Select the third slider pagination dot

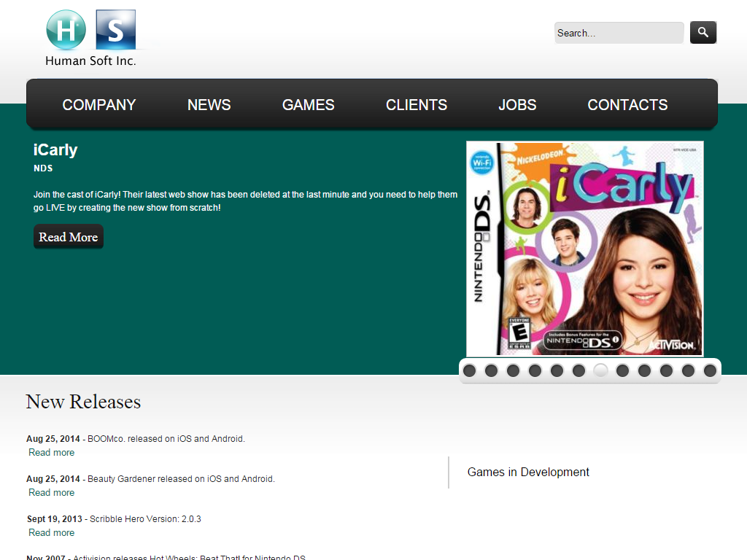[x=513, y=370]
